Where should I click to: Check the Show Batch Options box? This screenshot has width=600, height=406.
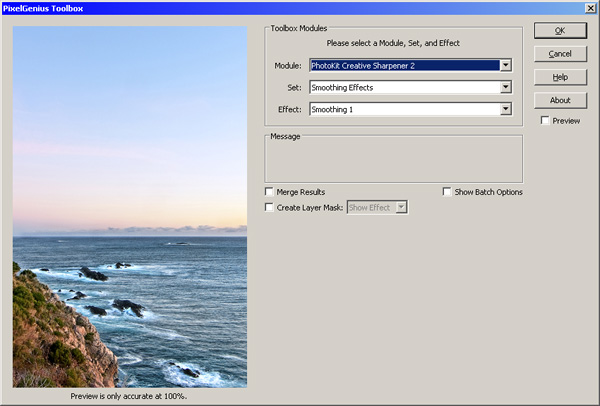pos(447,192)
